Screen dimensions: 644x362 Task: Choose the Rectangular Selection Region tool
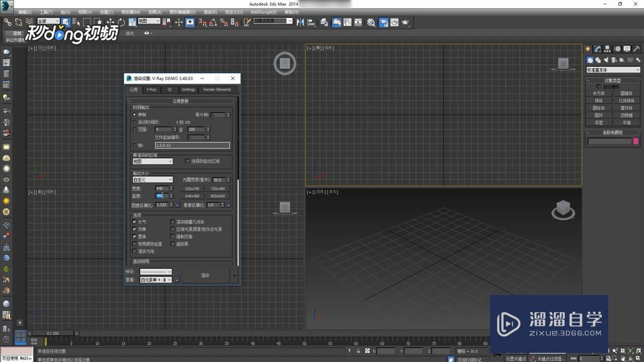tap(87, 22)
